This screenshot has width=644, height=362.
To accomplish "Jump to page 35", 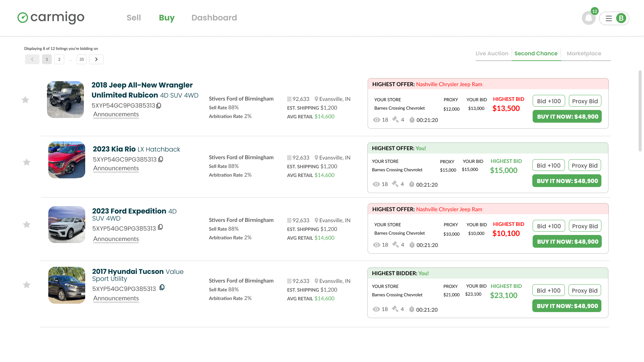I will pos(82,59).
